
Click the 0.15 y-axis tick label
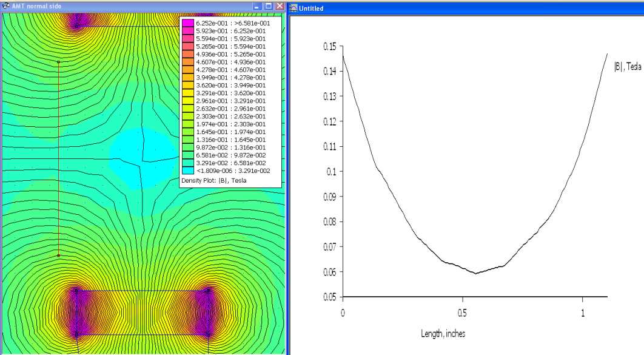[x=330, y=47]
